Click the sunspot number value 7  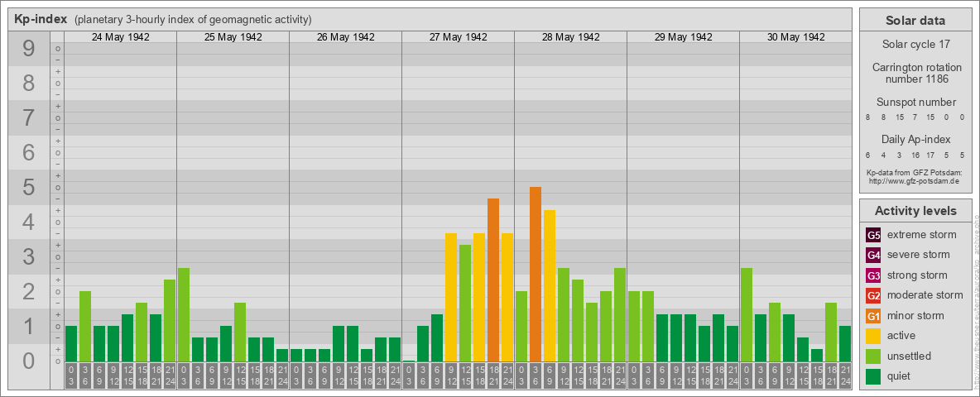(x=915, y=117)
